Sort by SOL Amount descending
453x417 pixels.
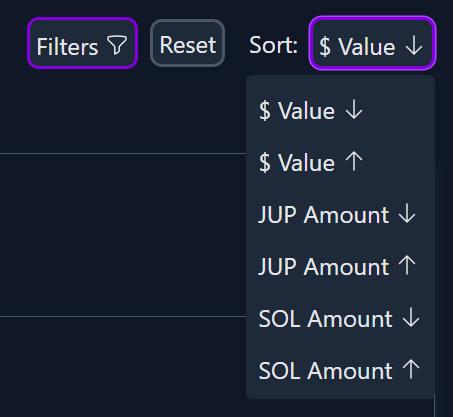tap(340, 318)
